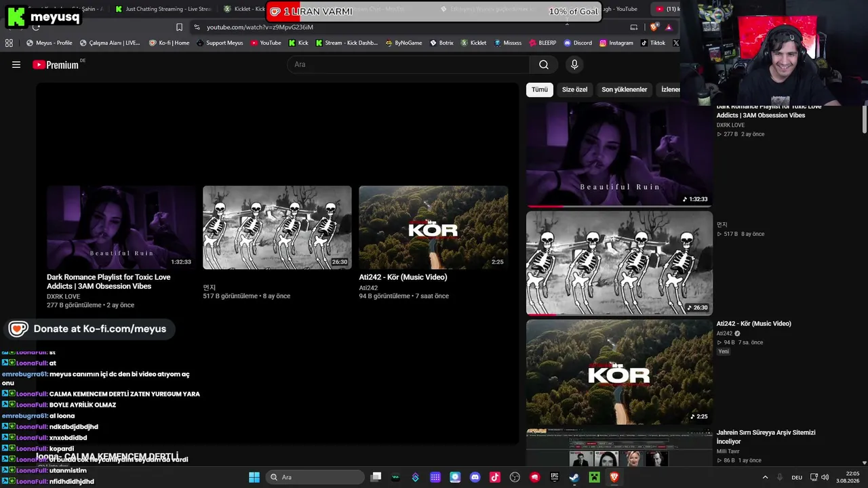Image resolution: width=868 pixels, height=488 pixels.
Task: Open the Jahrein Sırrı Süreyya sidebar video thumbnail
Action: point(619,448)
